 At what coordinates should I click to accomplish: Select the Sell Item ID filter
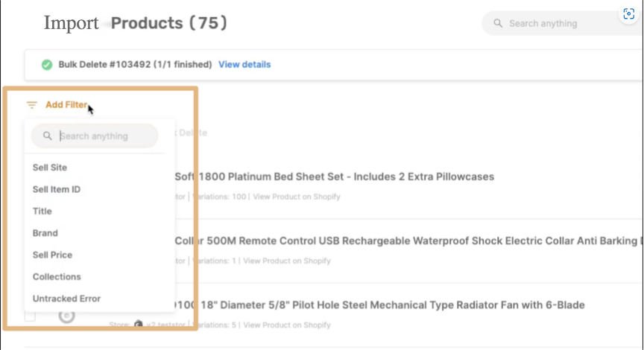(57, 190)
